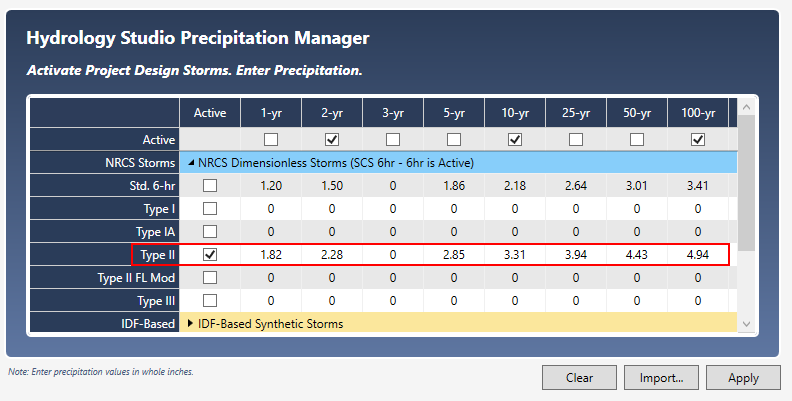Expand the IDF-Based Synthetic Storms group
Viewport: 792px width, 401px height.
click(x=190, y=323)
